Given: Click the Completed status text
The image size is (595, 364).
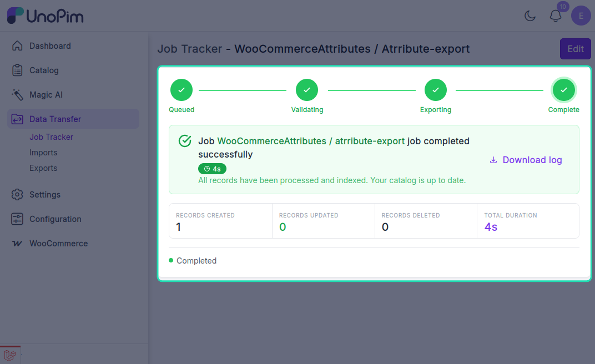Looking at the screenshot, I should click(x=196, y=261).
